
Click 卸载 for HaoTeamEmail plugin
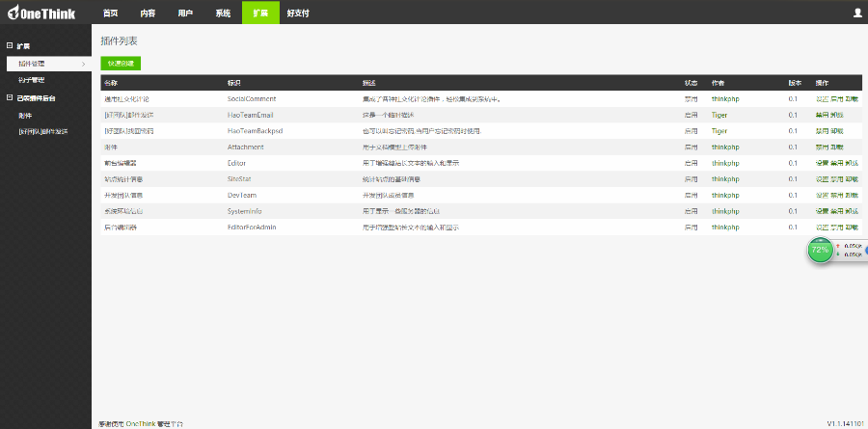pyautogui.click(x=836, y=115)
